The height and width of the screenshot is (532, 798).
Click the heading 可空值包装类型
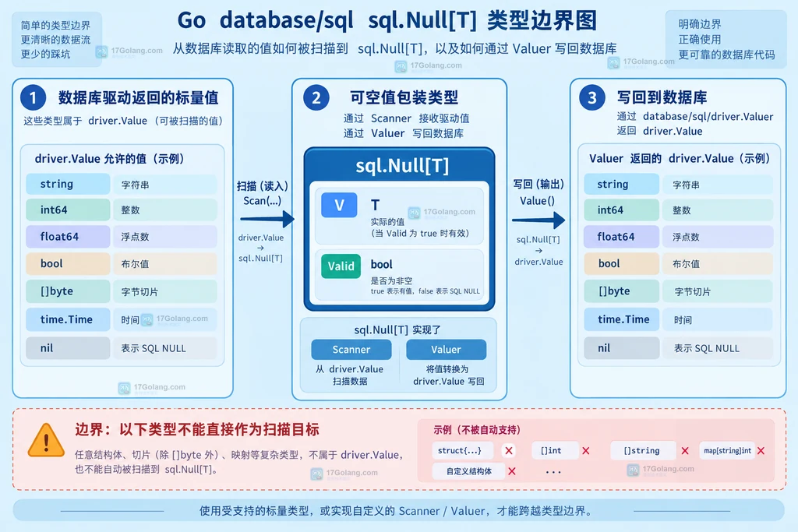click(404, 97)
